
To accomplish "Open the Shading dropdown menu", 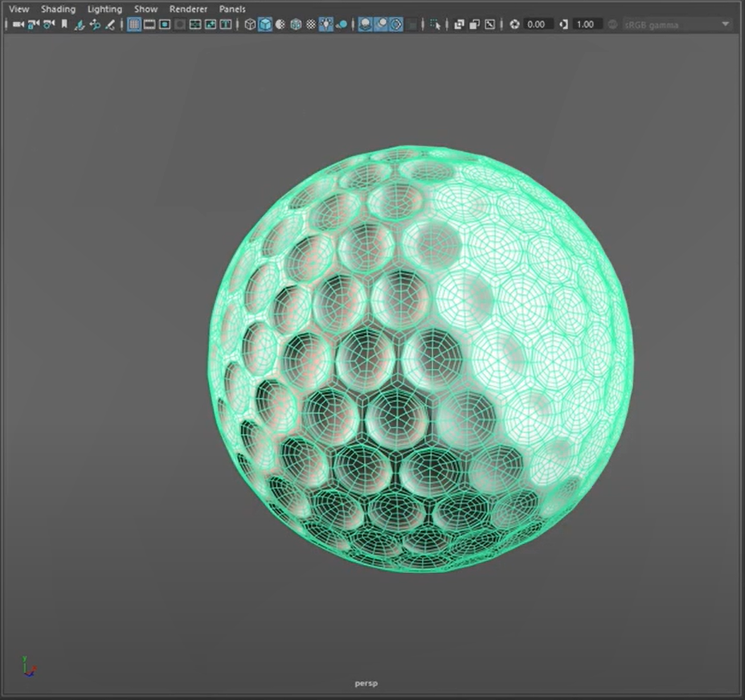I will click(x=58, y=9).
